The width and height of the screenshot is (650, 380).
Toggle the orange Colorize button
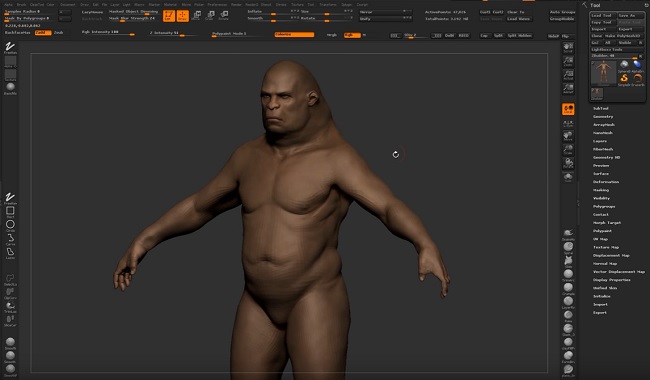(x=294, y=34)
